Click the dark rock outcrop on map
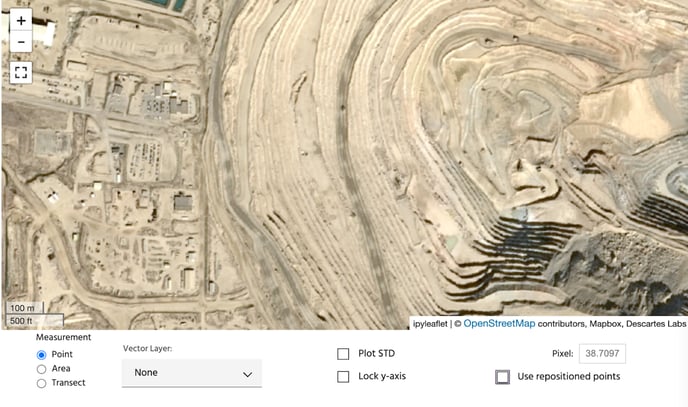 614,268
